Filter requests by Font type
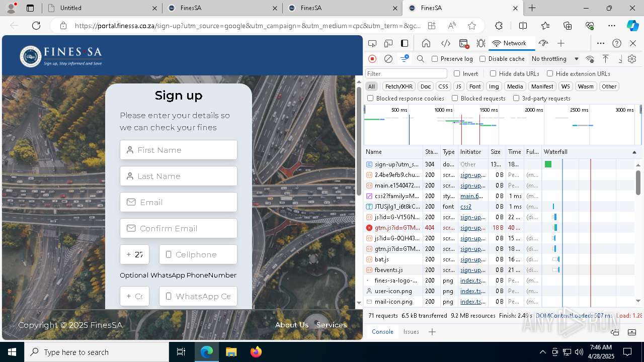Screen dimensions: 644x362 pos(475,86)
